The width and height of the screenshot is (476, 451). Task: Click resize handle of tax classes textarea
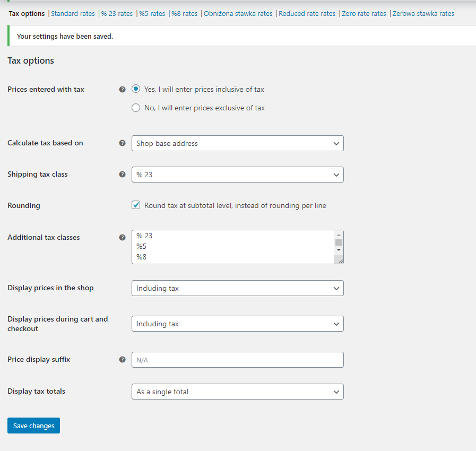point(340,260)
